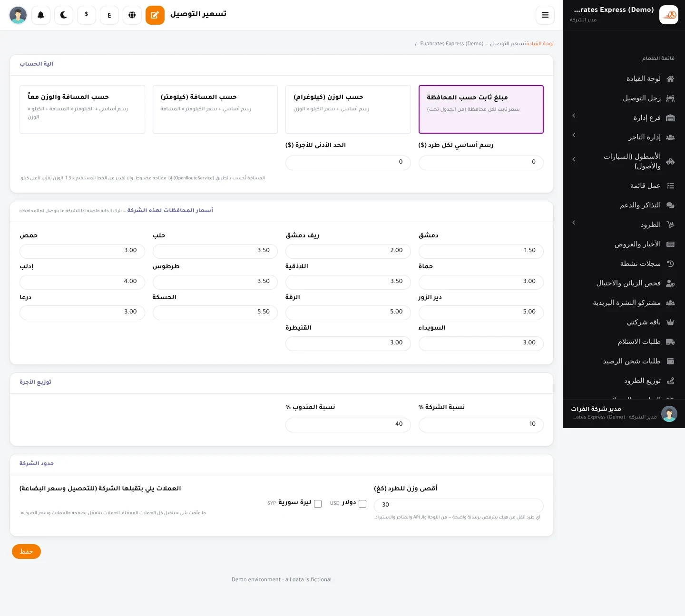Open رجل التوصيل in sidebar
The width and height of the screenshot is (685, 616).
[624, 98]
